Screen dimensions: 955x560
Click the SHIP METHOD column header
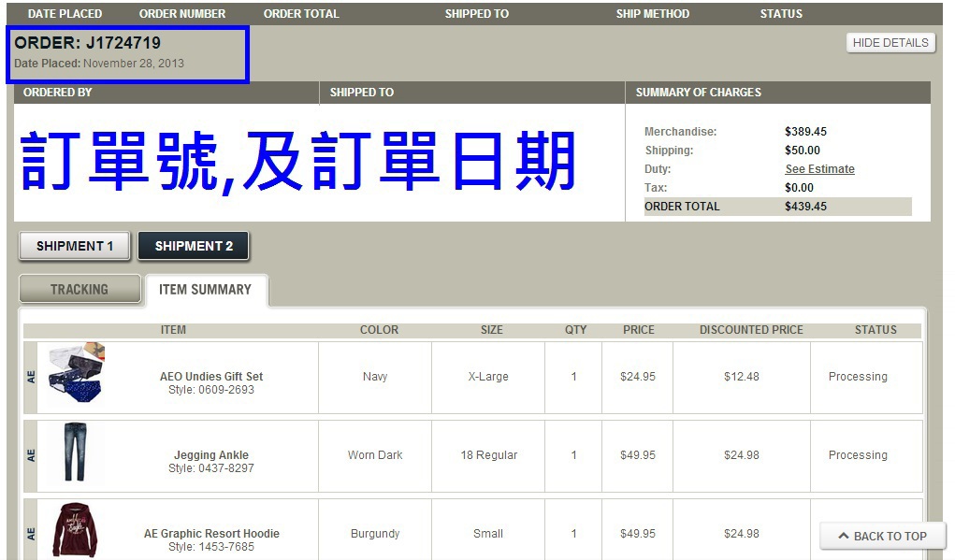click(653, 13)
